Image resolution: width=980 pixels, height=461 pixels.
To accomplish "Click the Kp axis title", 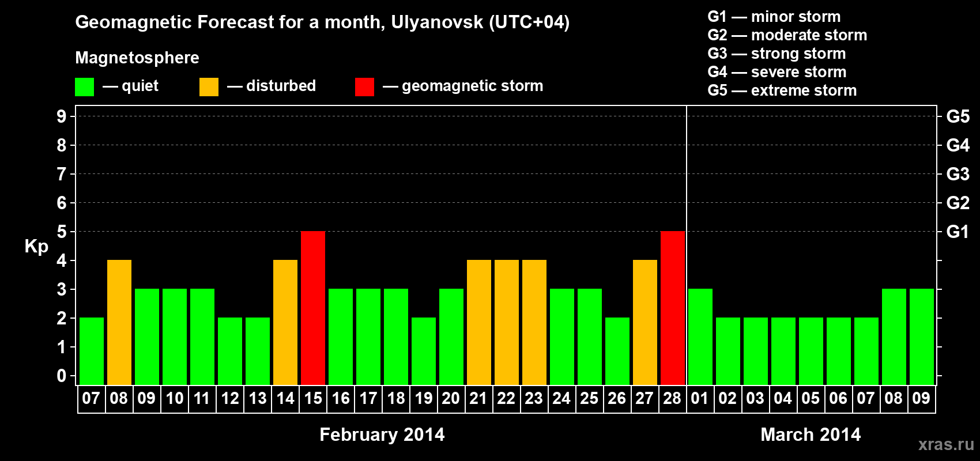I will [36, 246].
